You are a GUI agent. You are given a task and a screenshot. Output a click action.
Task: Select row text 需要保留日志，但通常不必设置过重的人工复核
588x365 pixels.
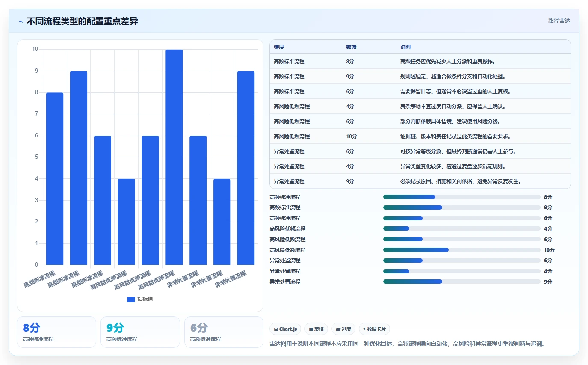pyautogui.click(x=455, y=92)
